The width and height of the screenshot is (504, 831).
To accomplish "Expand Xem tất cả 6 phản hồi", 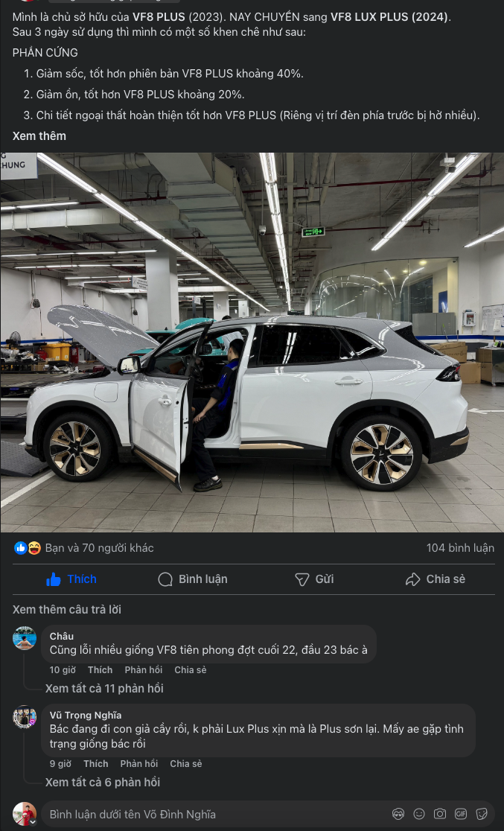I will point(102,783).
